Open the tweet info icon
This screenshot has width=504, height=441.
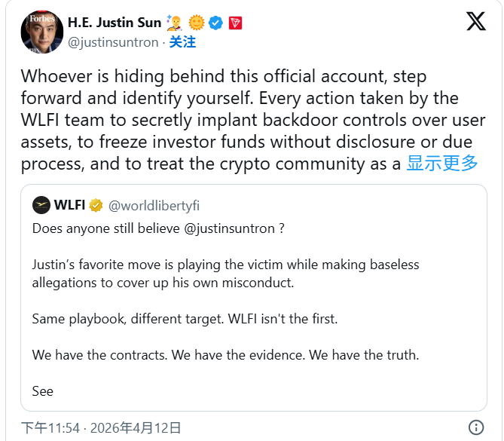click(476, 427)
